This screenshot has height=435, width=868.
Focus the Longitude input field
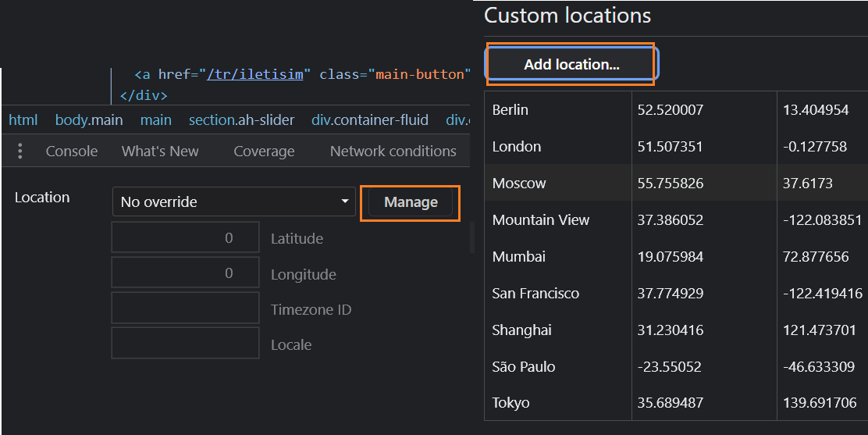[x=186, y=273]
